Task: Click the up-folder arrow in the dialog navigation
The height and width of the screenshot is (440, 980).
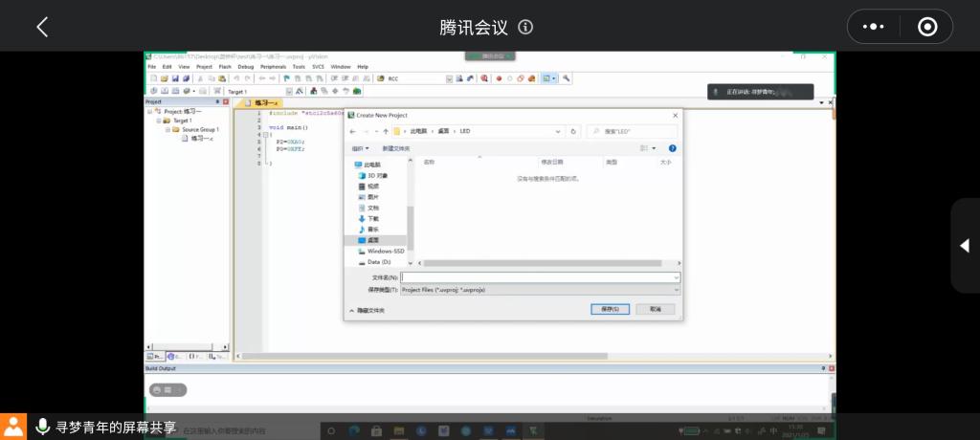Action: tap(386, 131)
